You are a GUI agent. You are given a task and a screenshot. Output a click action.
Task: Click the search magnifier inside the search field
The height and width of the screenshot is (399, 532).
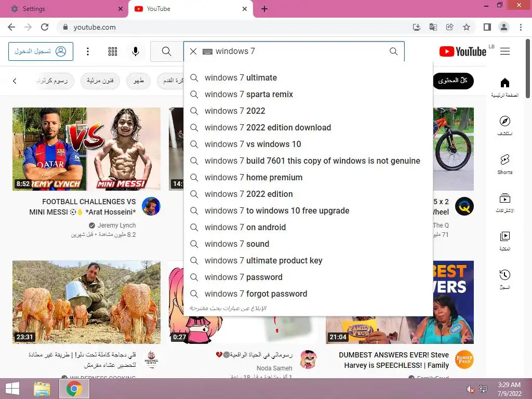(394, 51)
